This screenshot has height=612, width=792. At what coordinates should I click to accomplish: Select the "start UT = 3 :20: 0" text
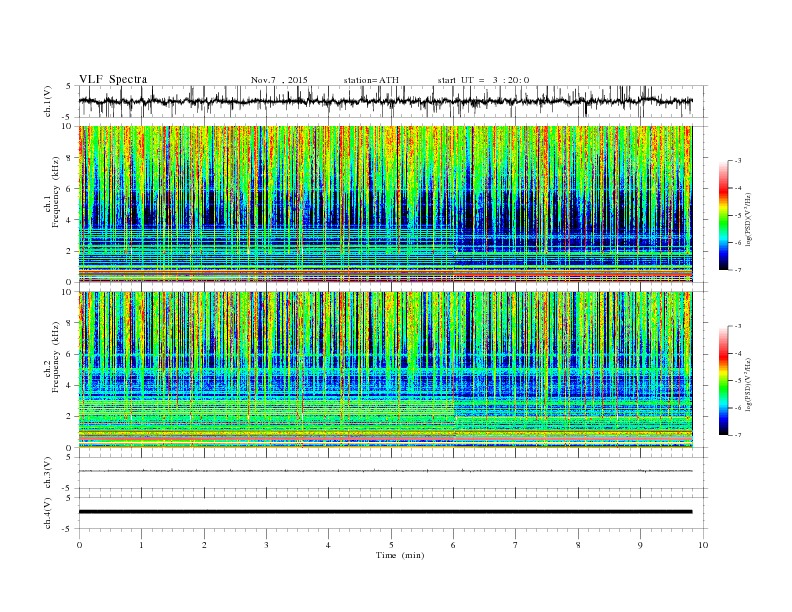[x=483, y=80]
